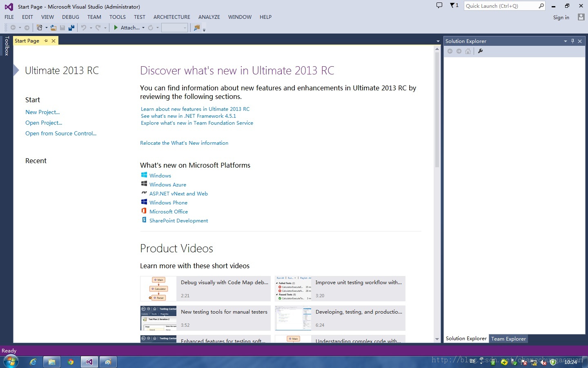
Task: Open the DEBUG menu
Action: pos(71,17)
